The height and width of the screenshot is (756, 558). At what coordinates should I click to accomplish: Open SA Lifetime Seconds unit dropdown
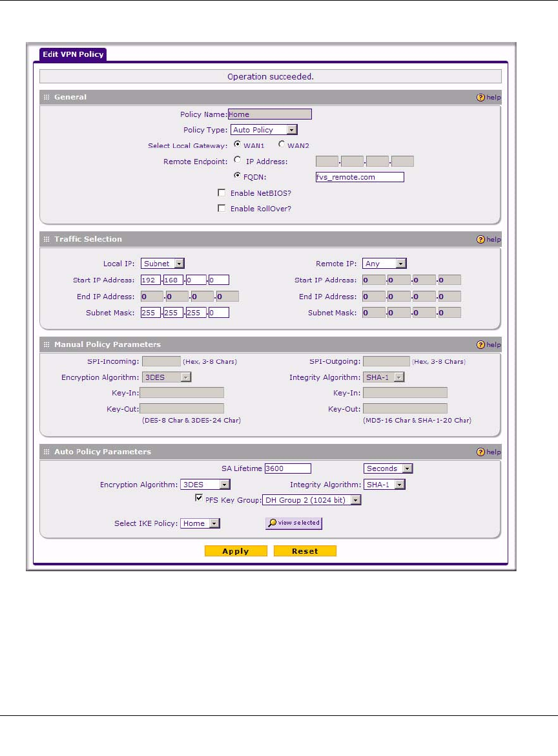[x=388, y=468]
